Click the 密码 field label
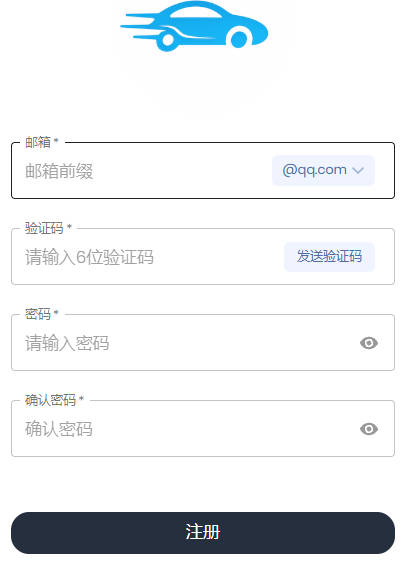407x569 pixels. coord(37,314)
